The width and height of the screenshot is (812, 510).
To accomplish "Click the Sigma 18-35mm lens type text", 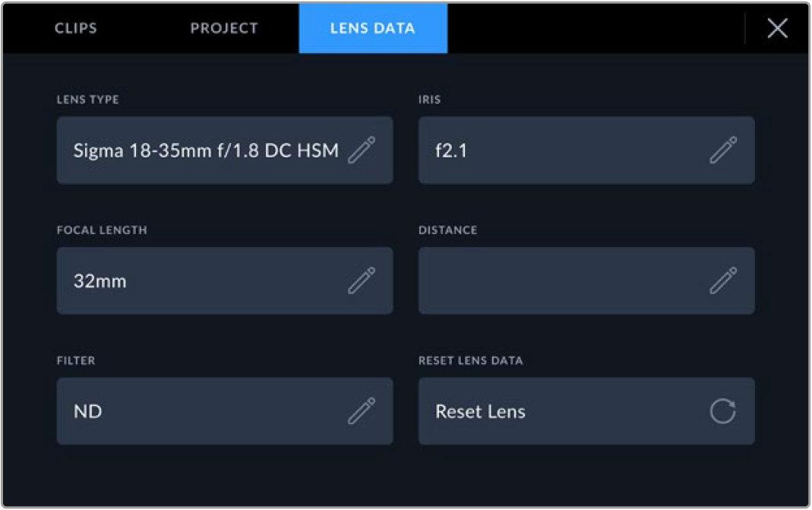I will [x=206, y=150].
